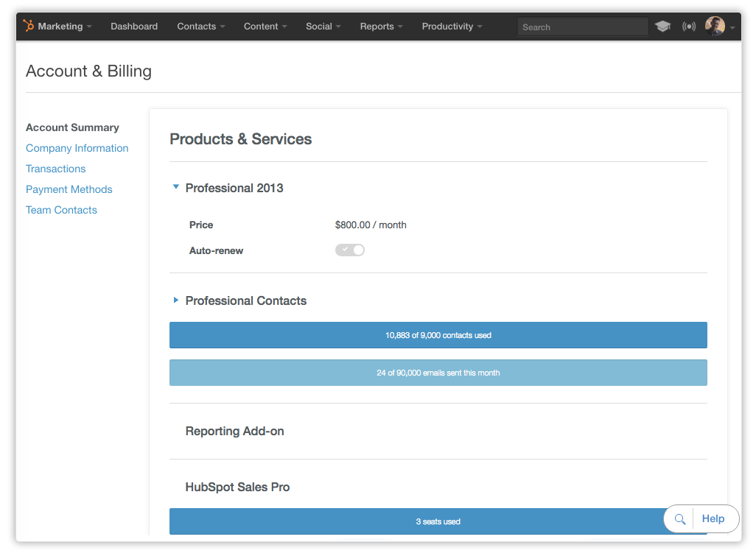Click the HubSpot Sales Pro heading
756x556 pixels.
tap(237, 487)
